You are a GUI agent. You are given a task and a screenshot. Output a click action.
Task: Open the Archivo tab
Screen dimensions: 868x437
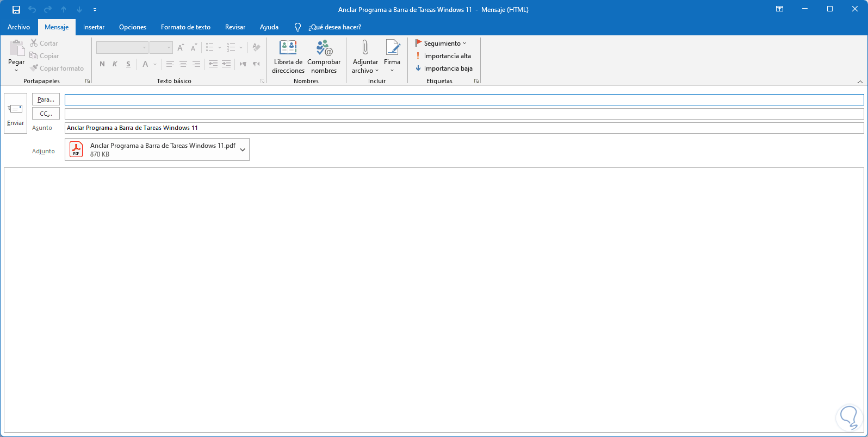(18, 27)
